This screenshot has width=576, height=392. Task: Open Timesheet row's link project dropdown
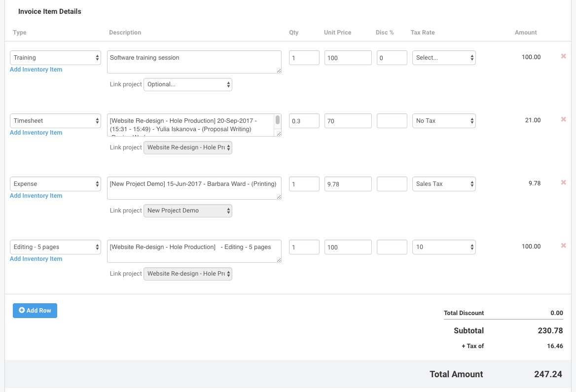click(x=188, y=148)
